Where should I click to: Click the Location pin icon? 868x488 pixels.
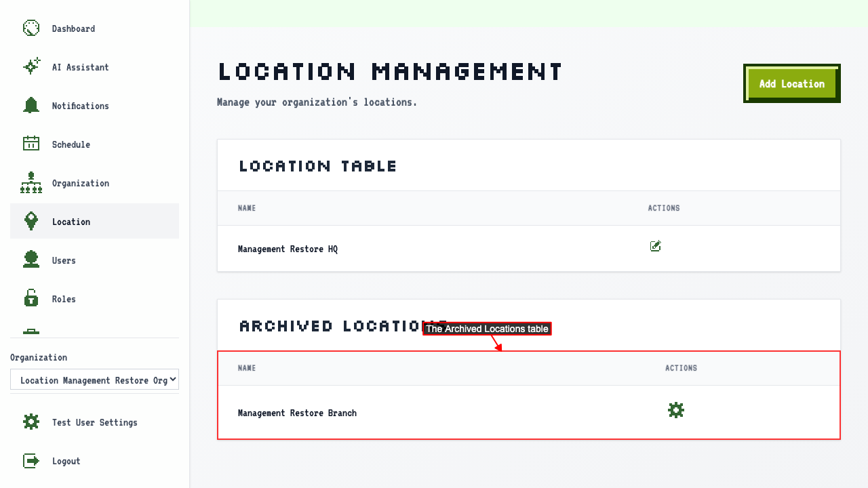tap(31, 221)
